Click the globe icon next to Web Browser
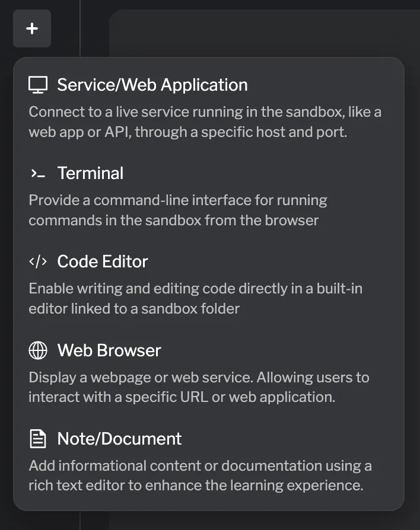Viewport: 420px width, 530px height. pyautogui.click(x=38, y=350)
